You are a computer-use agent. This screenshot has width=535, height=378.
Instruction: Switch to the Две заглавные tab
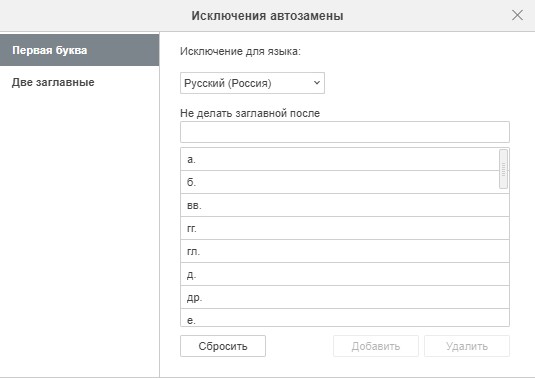tap(79, 82)
